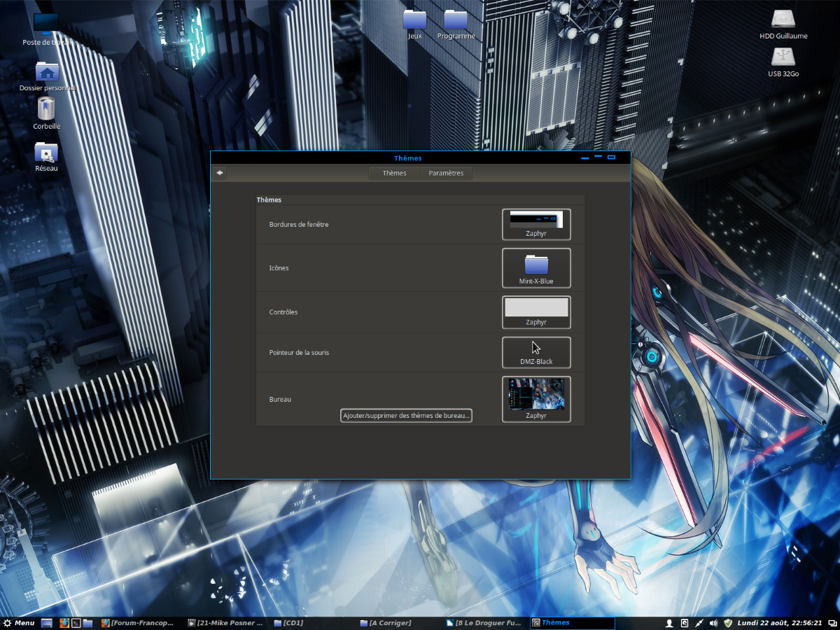Switch to the CD1 taskbar window
This screenshot has height=630, width=840.
(314, 623)
